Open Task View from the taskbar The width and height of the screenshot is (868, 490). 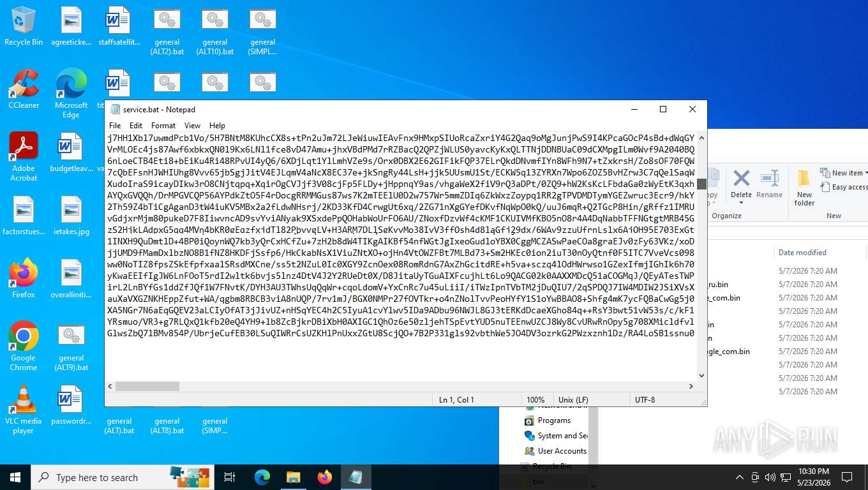(x=230, y=477)
